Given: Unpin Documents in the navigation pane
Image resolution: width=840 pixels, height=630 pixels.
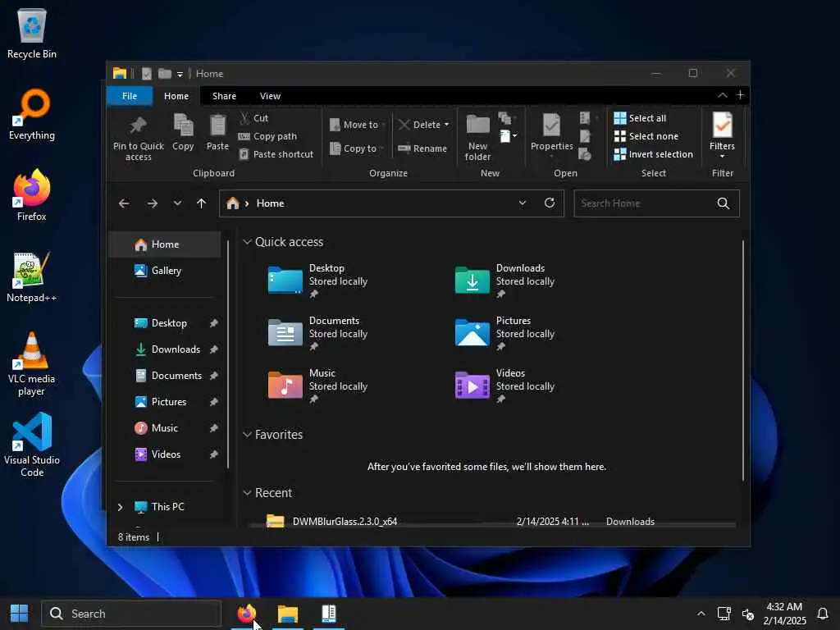Looking at the screenshot, I should (214, 376).
